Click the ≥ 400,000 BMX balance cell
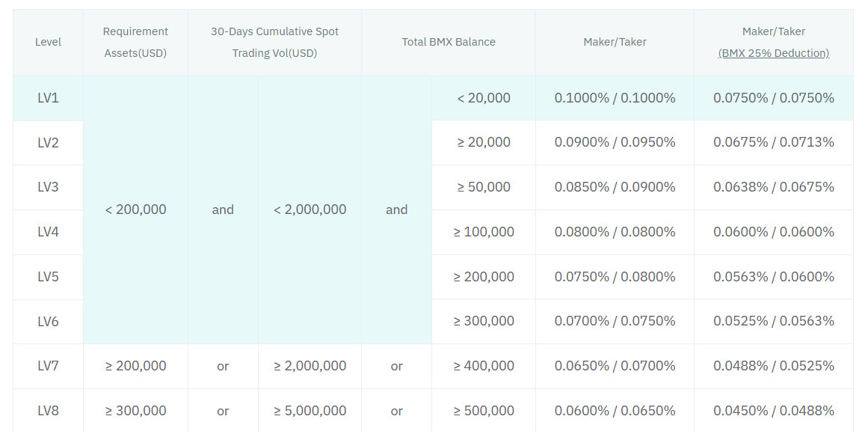The width and height of the screenshot is (868, 434). pyautogui.click(x=483, y=367)
